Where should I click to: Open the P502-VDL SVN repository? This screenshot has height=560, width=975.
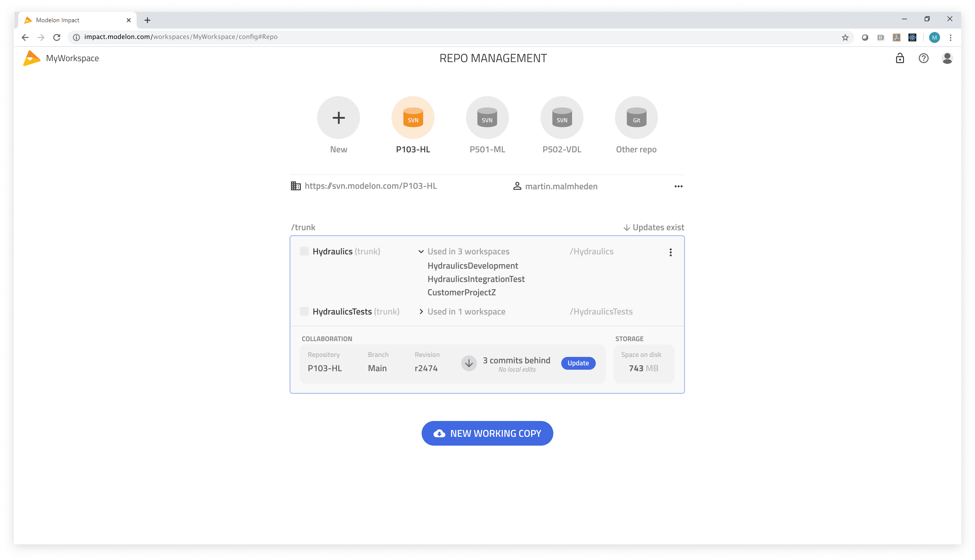562,117
